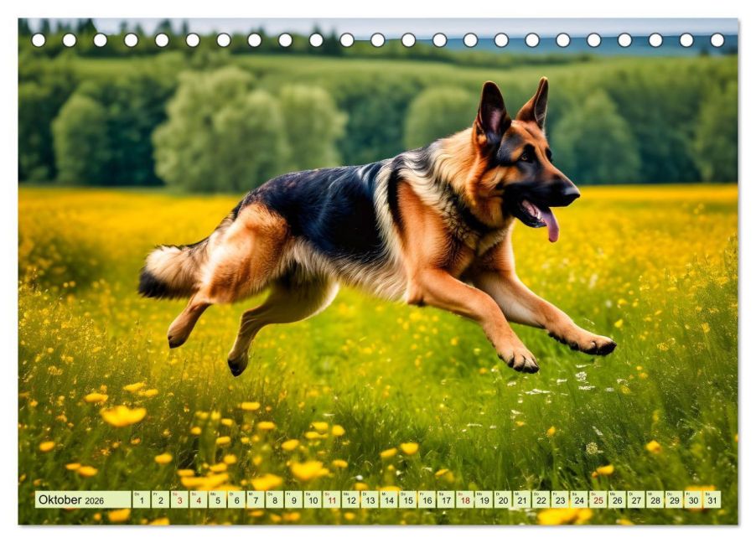
Task: Select day 1 in the calendar strip
Action: coord(142,499)
